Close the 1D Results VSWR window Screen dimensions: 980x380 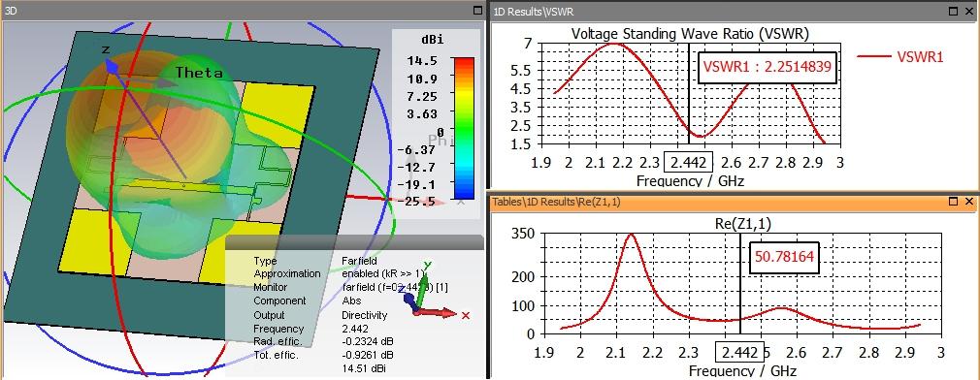click(x=968, y=12)
